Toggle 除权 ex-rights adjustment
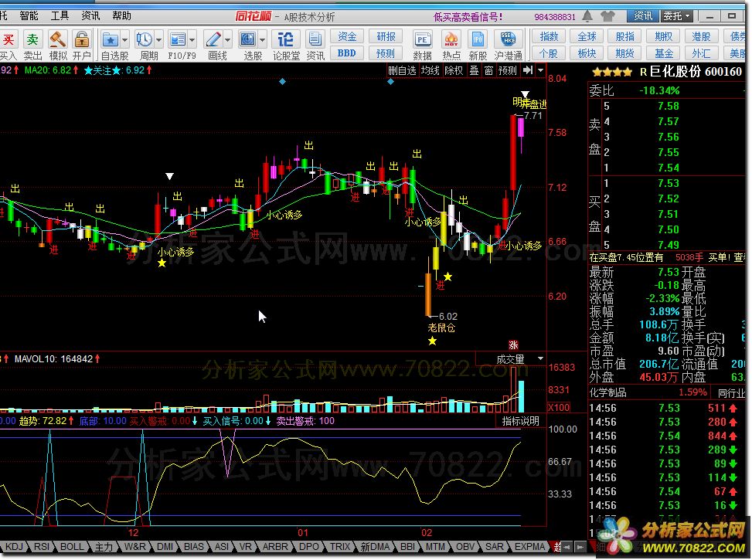Screen dimensions: 752x560 point(454,70)
